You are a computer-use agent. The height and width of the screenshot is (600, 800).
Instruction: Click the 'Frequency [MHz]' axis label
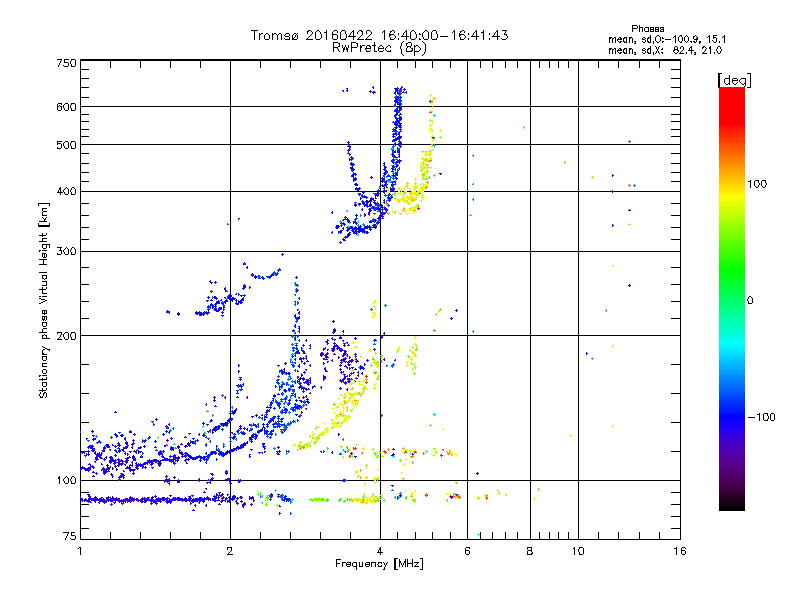pos(379,564)
